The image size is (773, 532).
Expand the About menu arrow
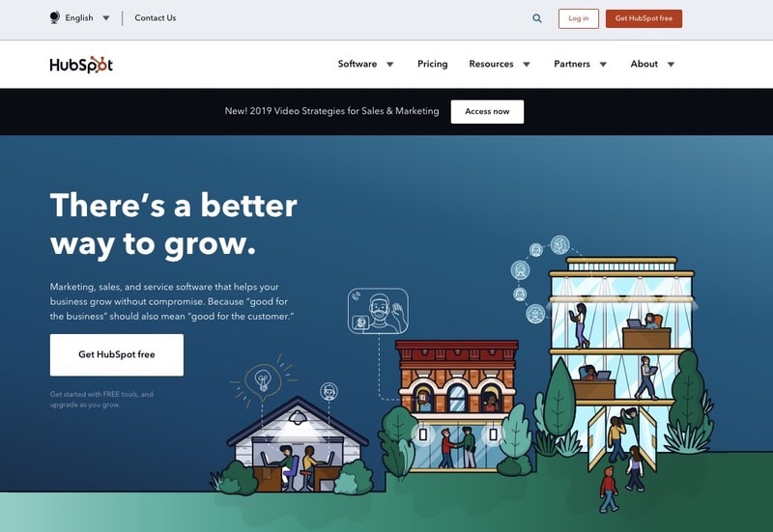671,64
